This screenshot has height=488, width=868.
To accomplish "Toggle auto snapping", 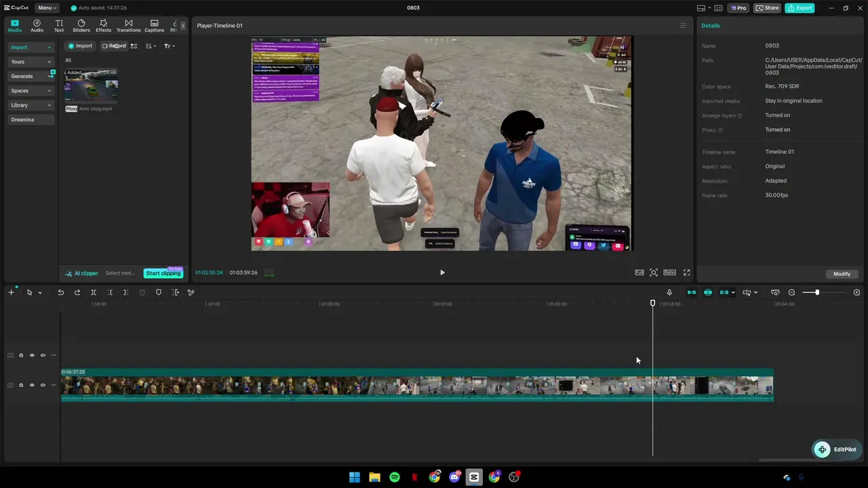I will coord(708,292).
